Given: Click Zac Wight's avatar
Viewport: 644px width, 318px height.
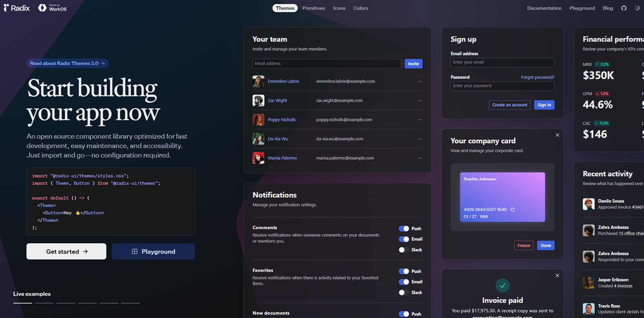Looking at the screenshot, I should [258, 100].
